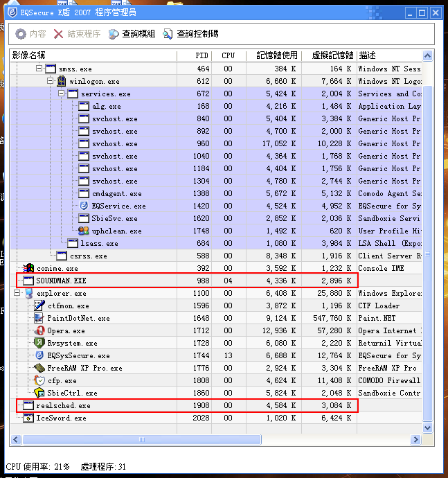Image resolution: width=448 pixels, height=478 pixels.
Task: Select svchost.exe row with PID 1304
Action: click(x=216, y=181)
